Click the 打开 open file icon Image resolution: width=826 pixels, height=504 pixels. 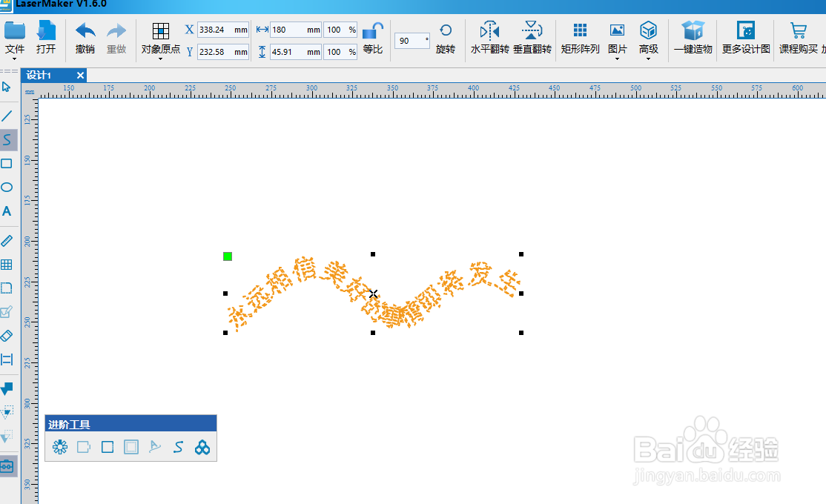[x=46, y=32]
